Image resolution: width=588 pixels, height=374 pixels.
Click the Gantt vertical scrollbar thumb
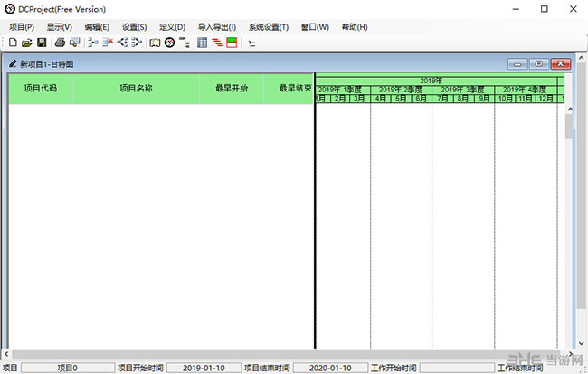(x=569, y=126)
